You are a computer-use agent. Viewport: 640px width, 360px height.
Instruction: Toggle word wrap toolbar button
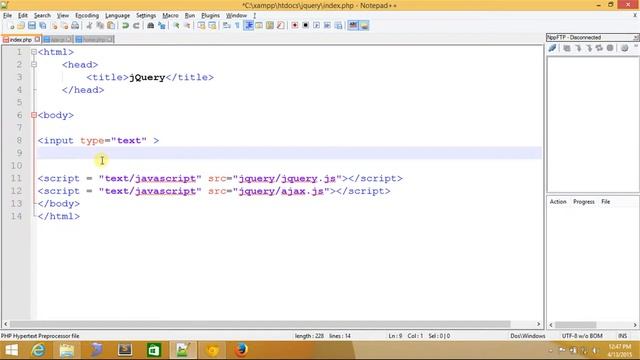[x=227, y=26]
